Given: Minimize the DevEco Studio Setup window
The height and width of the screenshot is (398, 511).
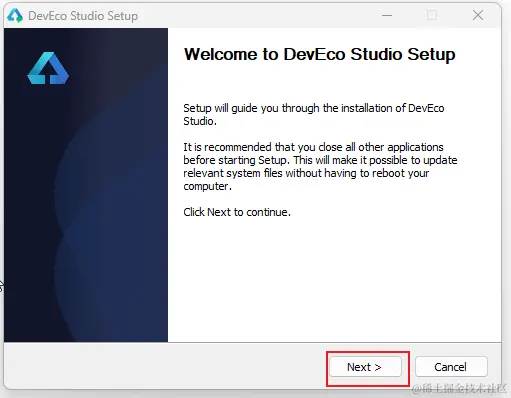Looking at the screenshot, I should (387, 15).
